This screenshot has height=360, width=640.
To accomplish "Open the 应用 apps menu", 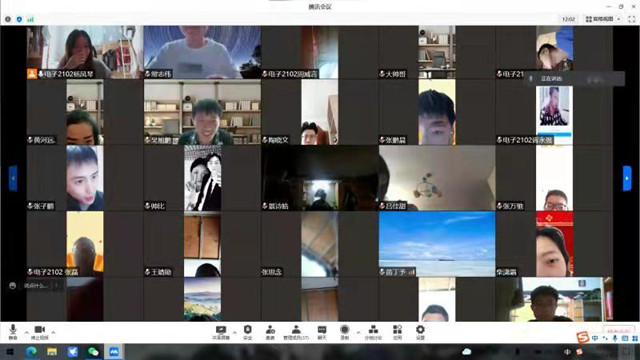I will 397,332.
